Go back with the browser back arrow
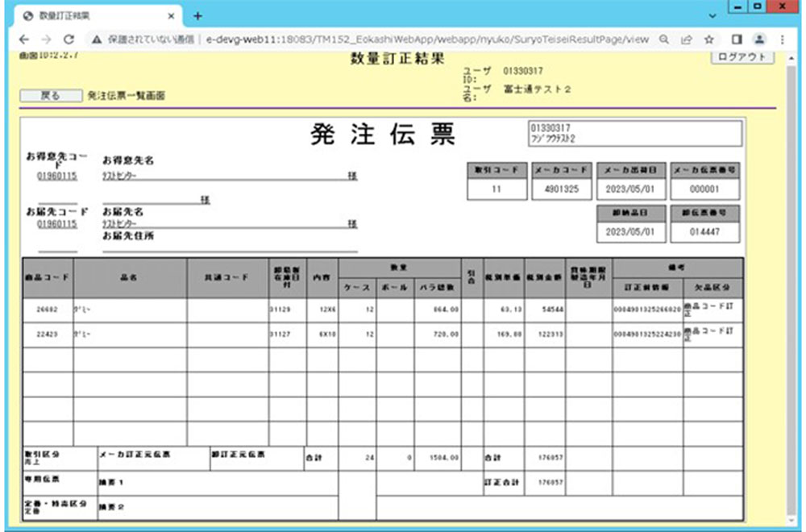The height and width of the screenshot is (532, 806). click(24, 39)
